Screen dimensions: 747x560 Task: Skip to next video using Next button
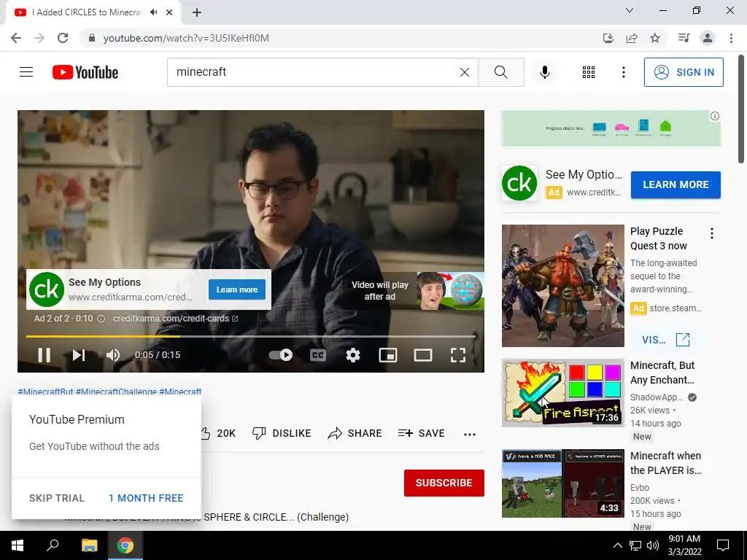pyautogui.click(x=79, y=355)
